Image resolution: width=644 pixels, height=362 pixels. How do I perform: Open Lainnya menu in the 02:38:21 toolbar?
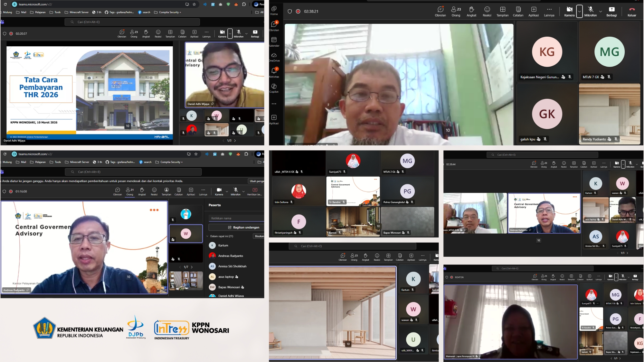(549, 11)
